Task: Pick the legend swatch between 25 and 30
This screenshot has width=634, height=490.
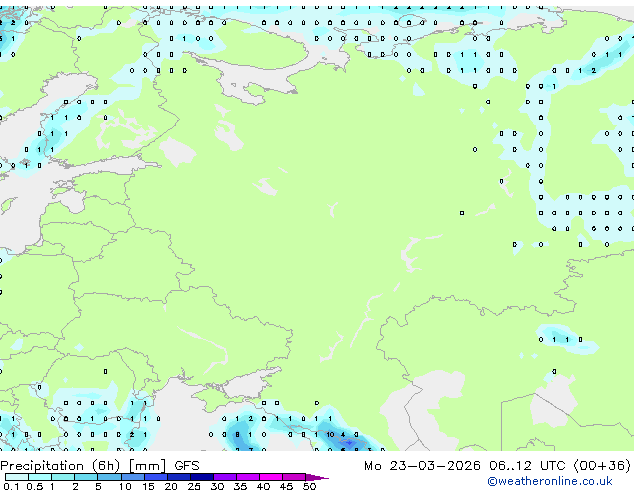Action: tap(202, 477)
